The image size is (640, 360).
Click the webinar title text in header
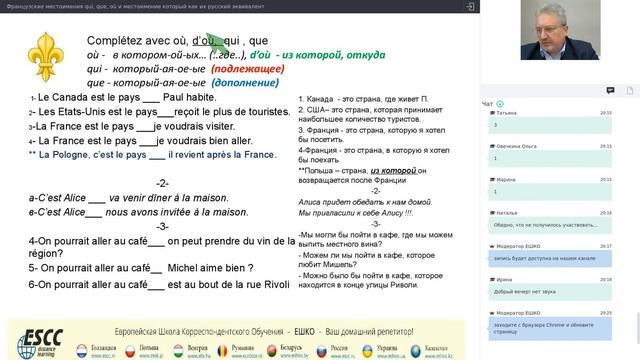pos(136,7)
